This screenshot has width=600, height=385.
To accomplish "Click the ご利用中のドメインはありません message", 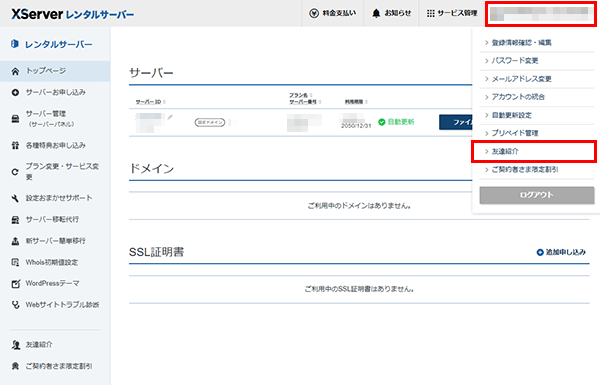I will click(359, 206).
